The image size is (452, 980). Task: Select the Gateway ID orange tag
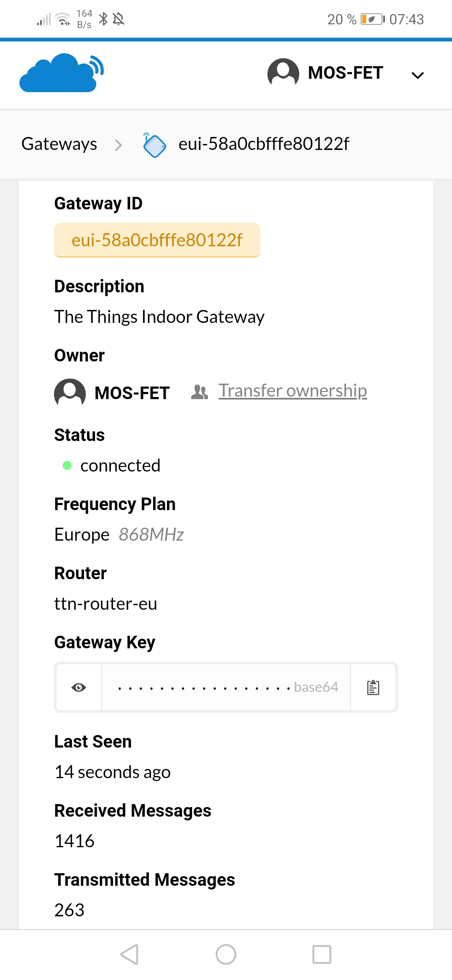coord(157,240)
